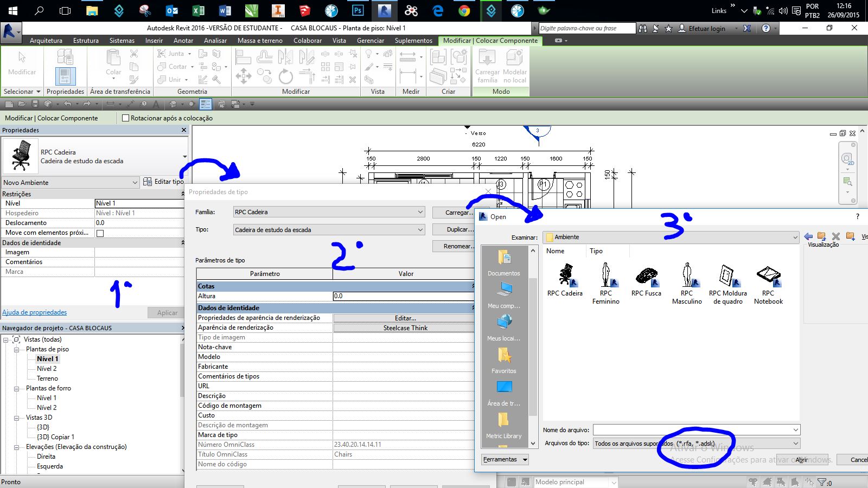This screenshot has height=488, width=868.
Task: Open RPC Fusca family file
Action: [x=646, y=281]
